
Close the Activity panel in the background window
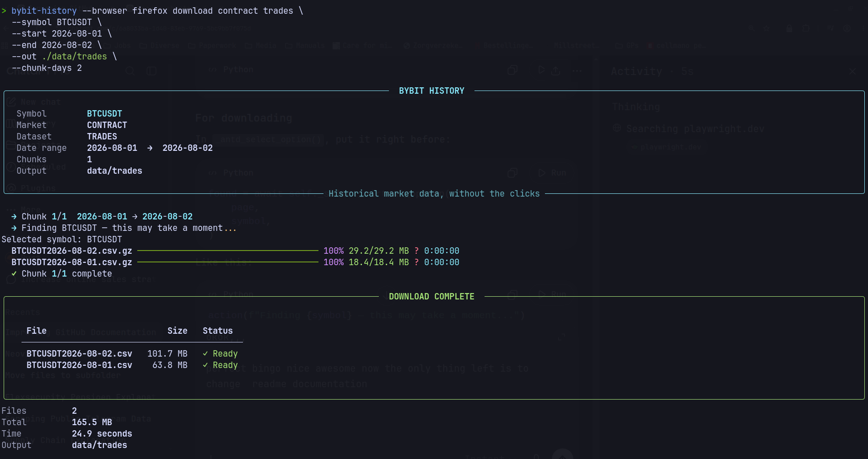pos(852,71)
